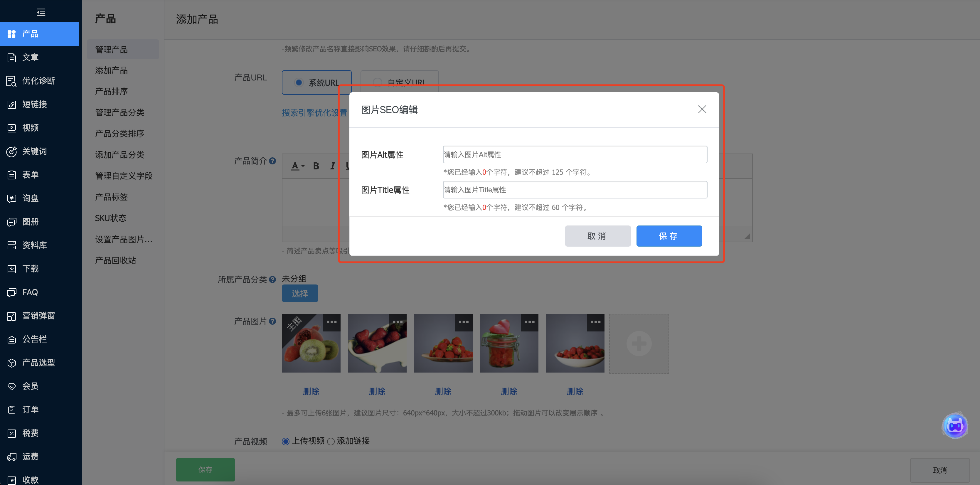
Task: Click the collapse sidebar menu icon
Action: coord(41,12)
